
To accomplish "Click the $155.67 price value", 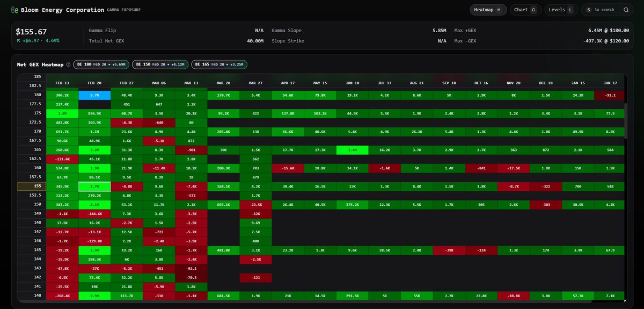I will pos(31,32).
